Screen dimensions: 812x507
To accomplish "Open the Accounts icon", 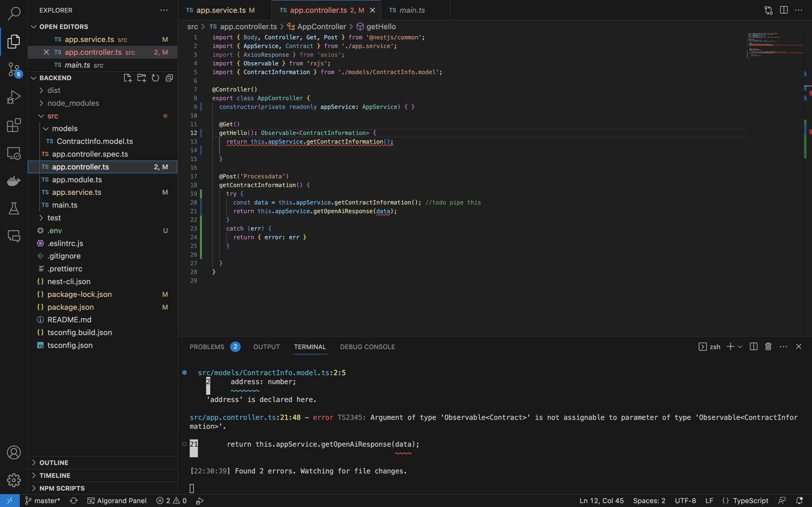I will pos(14,452).
